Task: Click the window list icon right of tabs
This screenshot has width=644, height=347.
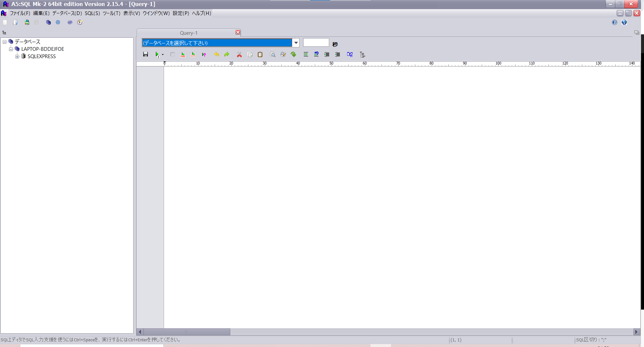Action: click(x=637, y=33)
